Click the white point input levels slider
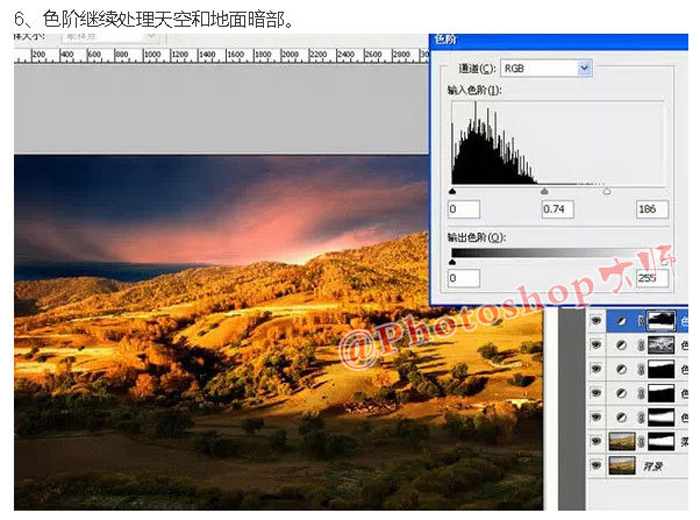Image resolution: width=700 pixels, height=520 pixels. click(x=607, y=190)
